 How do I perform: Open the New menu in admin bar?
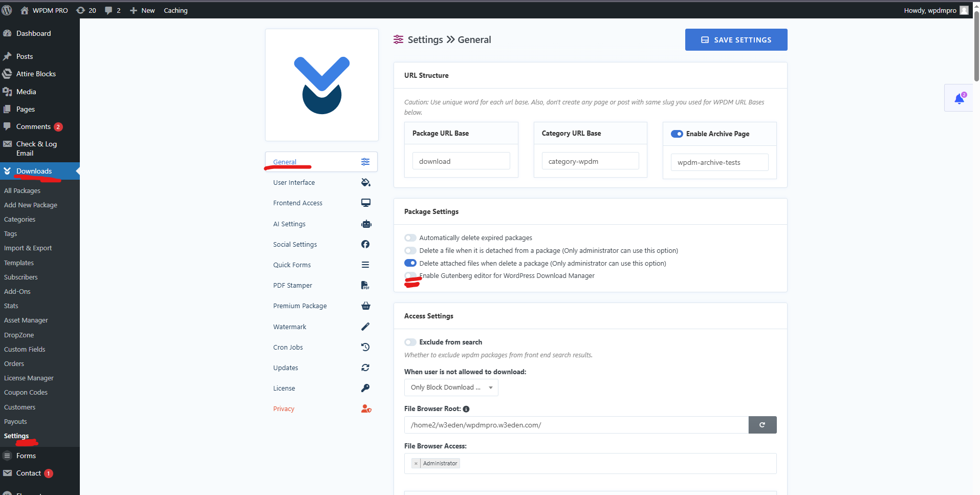pyautogui.click(x=142, y=10)
